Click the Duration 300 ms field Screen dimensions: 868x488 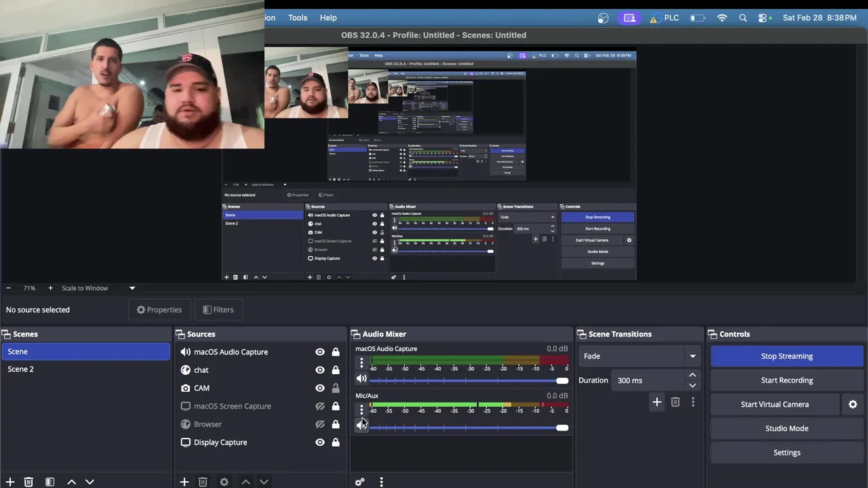click(648, 380)
